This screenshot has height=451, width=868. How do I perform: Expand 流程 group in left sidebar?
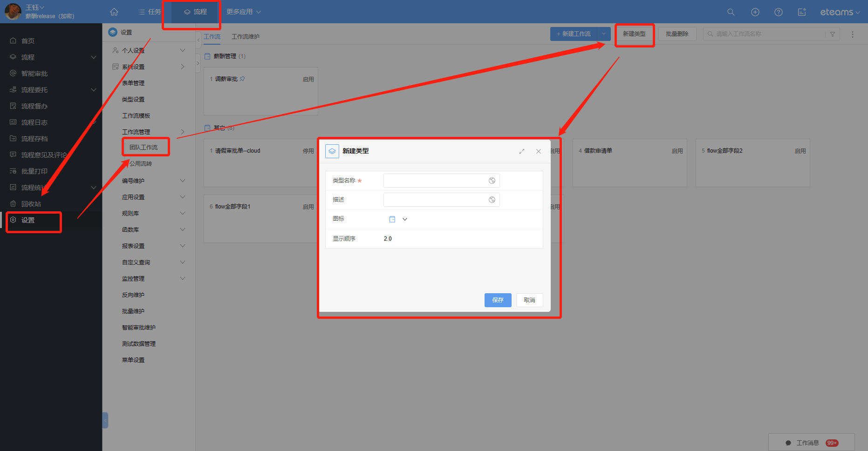(94, 57)
